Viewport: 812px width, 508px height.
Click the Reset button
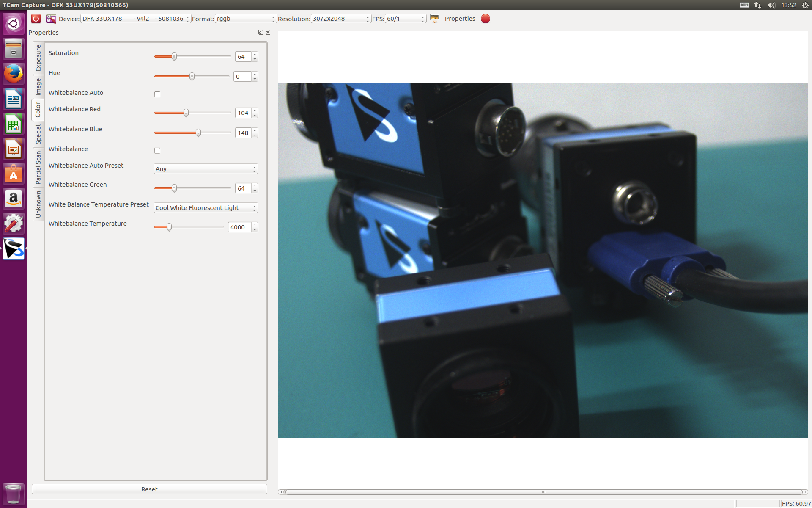(x=149, y=489)
